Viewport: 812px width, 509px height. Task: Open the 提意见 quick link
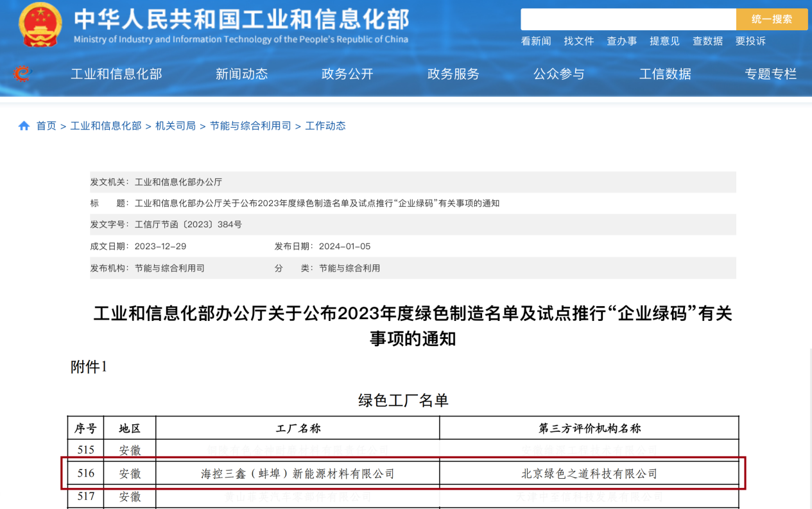664,40
